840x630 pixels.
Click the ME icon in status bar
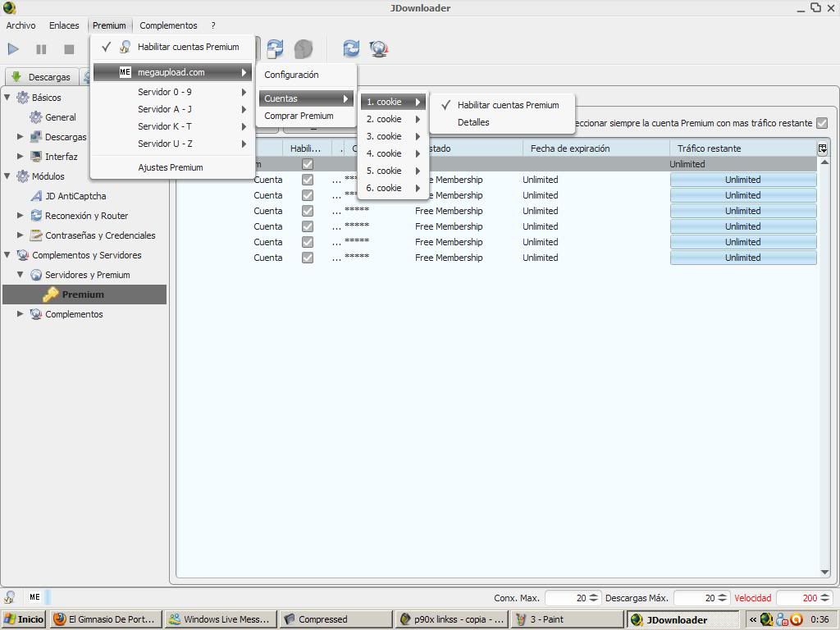click(34, 597)
